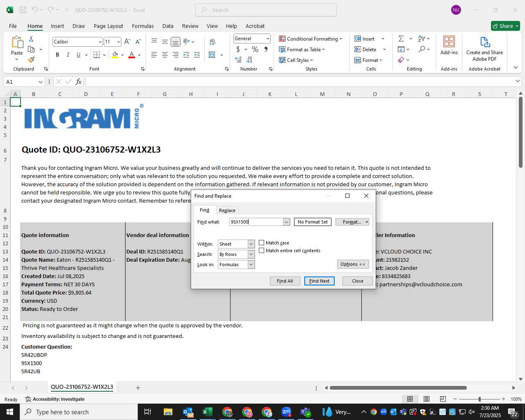Image resolution: width=525 pixels, height=420 pixels.
Task: Open Windows Start menu
Action: [10, 412]
